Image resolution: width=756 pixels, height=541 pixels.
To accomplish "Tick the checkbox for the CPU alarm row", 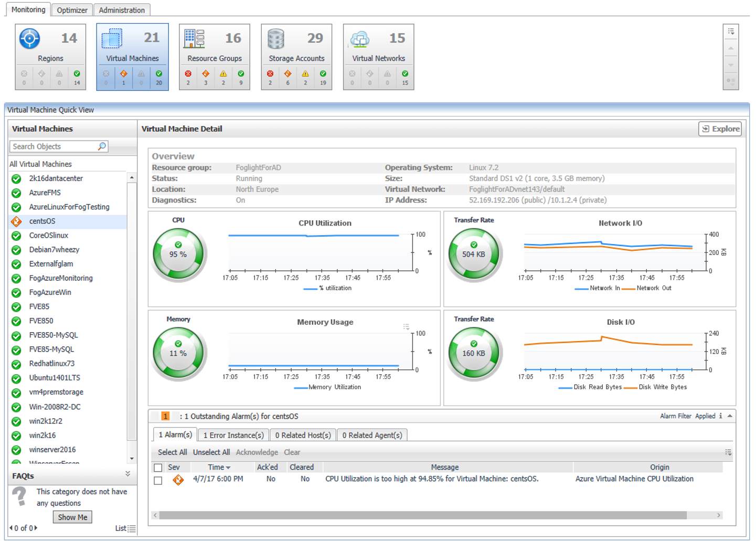I will click(x=158, y=480).
